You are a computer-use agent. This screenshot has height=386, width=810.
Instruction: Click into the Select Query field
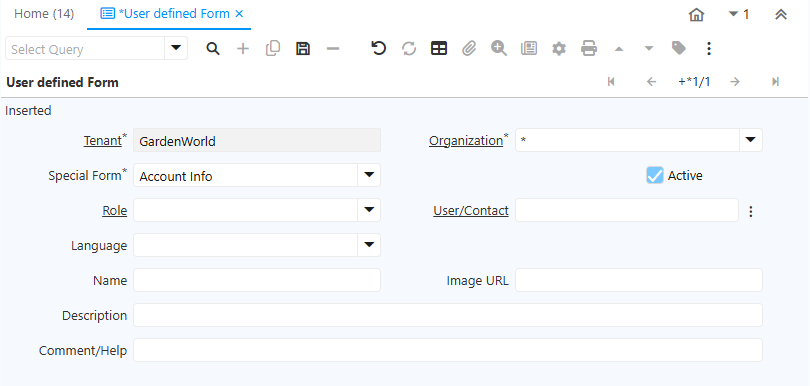[x=85, y=49]
